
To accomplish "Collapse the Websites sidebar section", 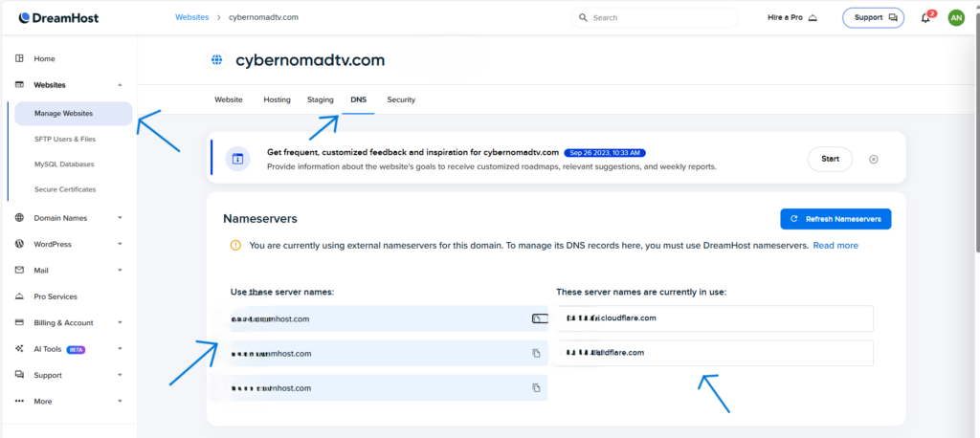I will pyautogui.click(x=120, y=85).
